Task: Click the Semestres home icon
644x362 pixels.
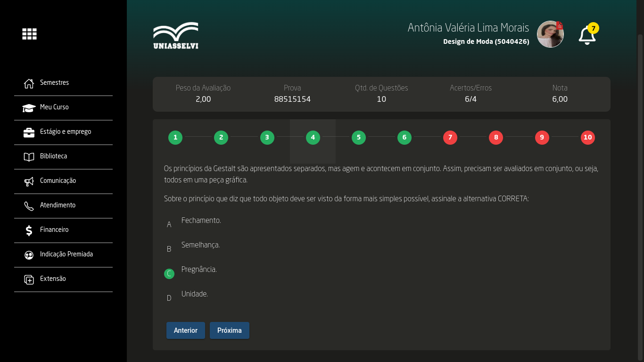Action: point(29,83)
